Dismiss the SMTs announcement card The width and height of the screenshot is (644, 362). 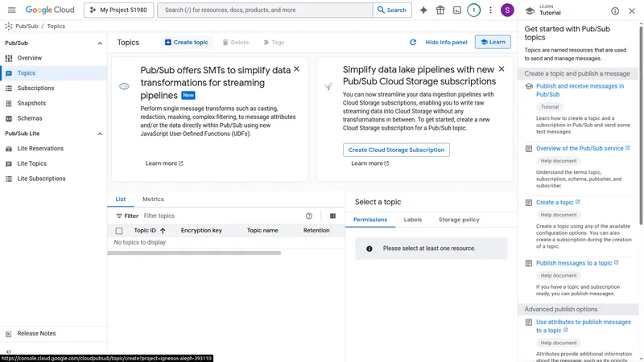[x=296, y=69]
